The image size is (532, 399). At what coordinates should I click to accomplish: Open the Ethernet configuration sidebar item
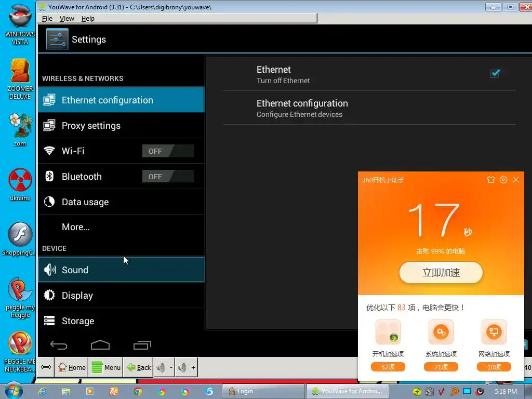point(121,100)
